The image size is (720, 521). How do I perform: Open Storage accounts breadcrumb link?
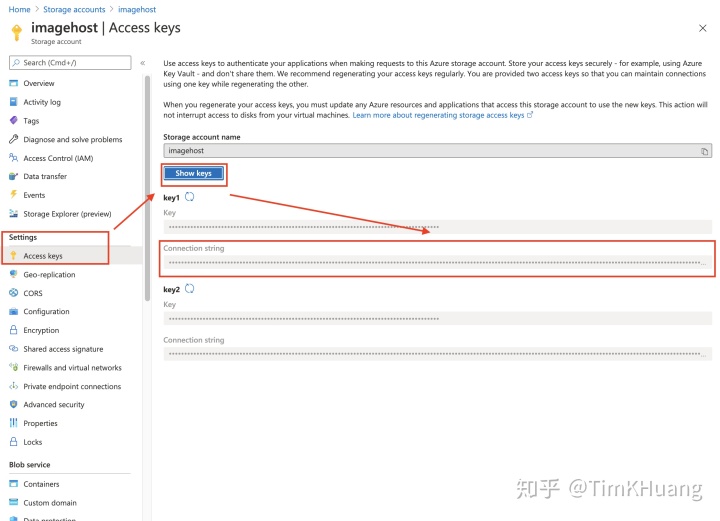74,9
